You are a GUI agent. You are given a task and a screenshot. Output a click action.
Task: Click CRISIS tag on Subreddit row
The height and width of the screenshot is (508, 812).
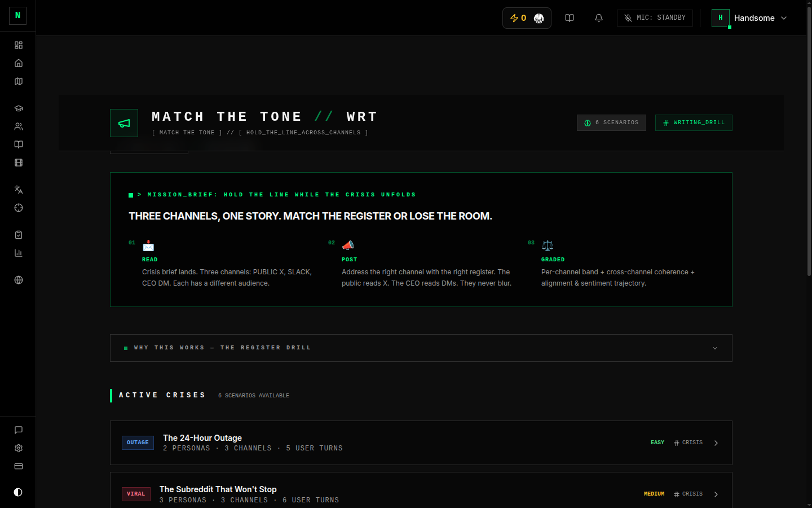pos(689,494)
